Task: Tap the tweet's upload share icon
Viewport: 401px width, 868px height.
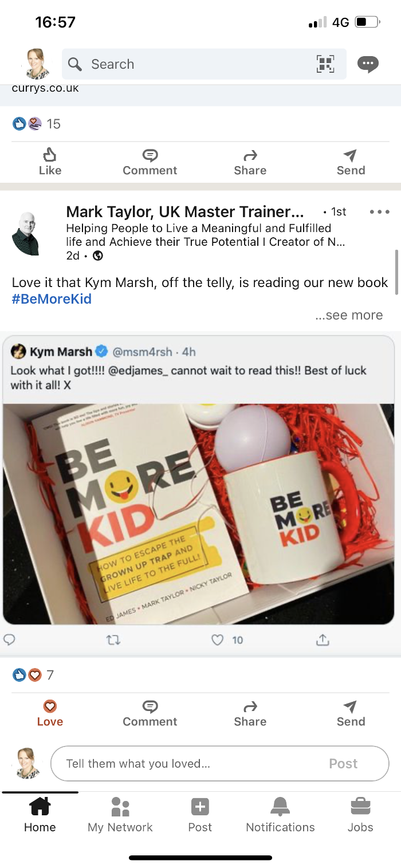Action: click(x=323, y=639)
